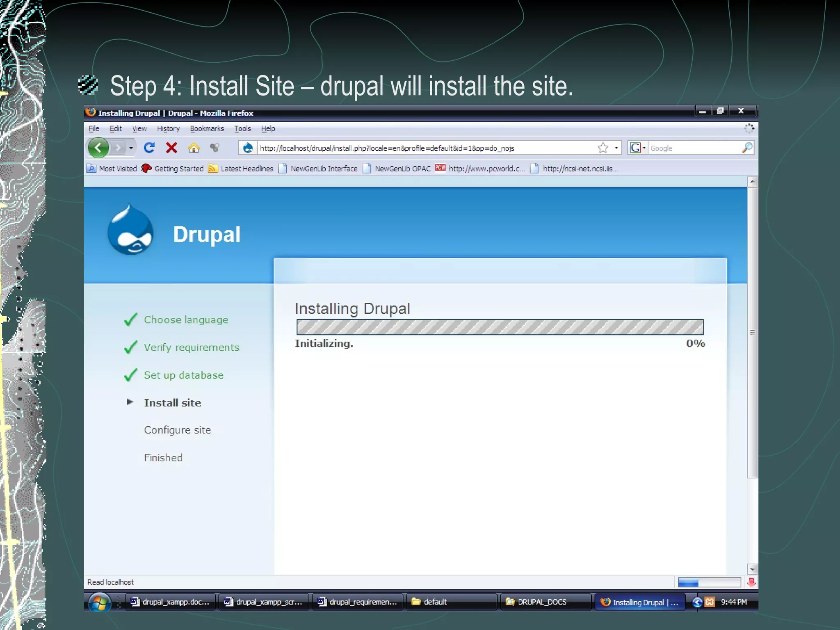The image size is (840, 630).
Task: Open the Help menu
Action: (x=268, y=129)
